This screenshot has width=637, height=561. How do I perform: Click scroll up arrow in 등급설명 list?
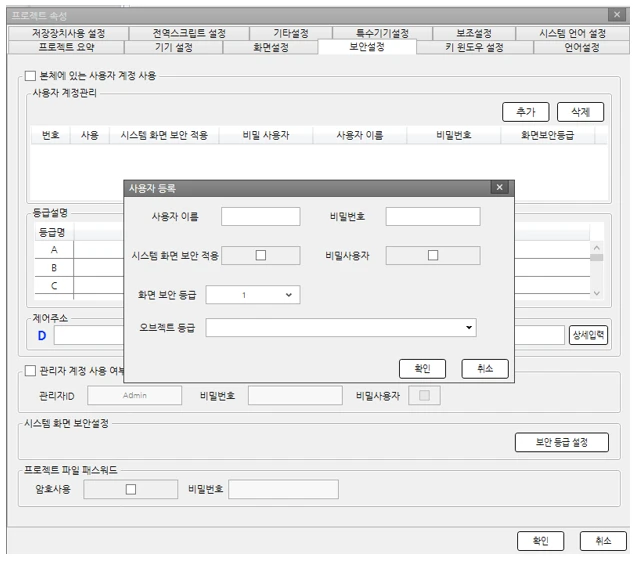point(596,247)
